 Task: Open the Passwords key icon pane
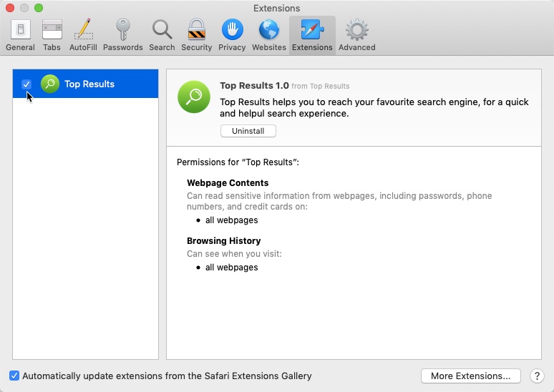122,35
